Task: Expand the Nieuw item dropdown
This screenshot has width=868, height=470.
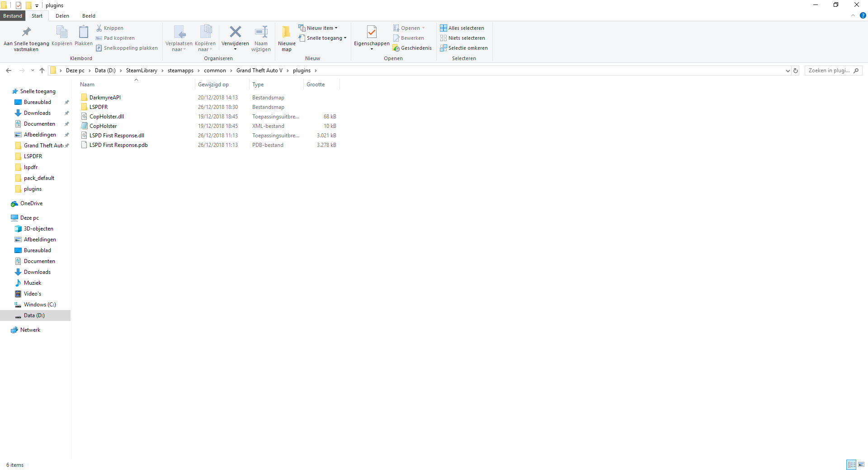Action: tap(318, 28)
